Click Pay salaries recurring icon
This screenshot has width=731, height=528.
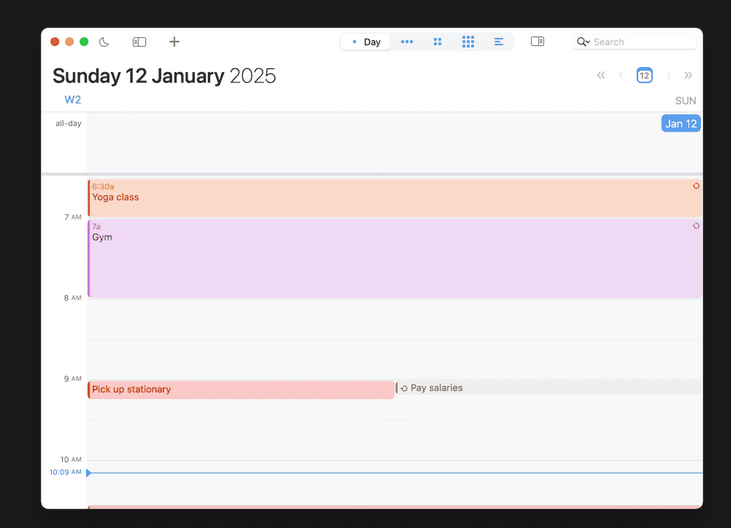point(404,388)
